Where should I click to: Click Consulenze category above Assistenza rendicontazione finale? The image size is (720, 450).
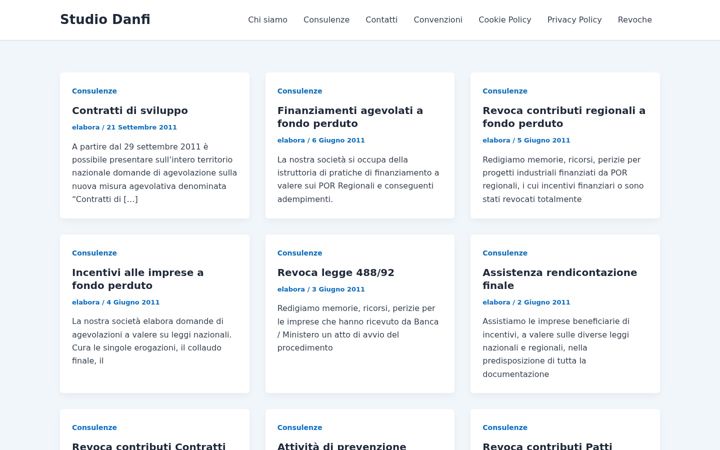(505, 253)
